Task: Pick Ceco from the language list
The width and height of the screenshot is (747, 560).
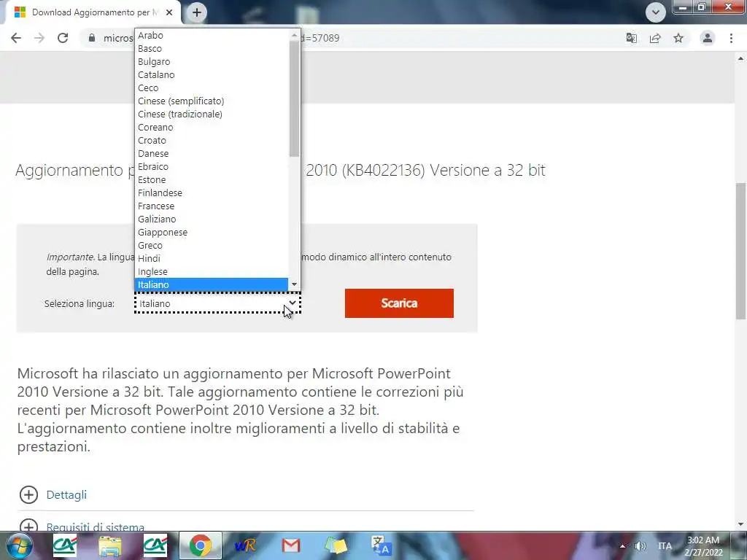Action: click(212, 87)
